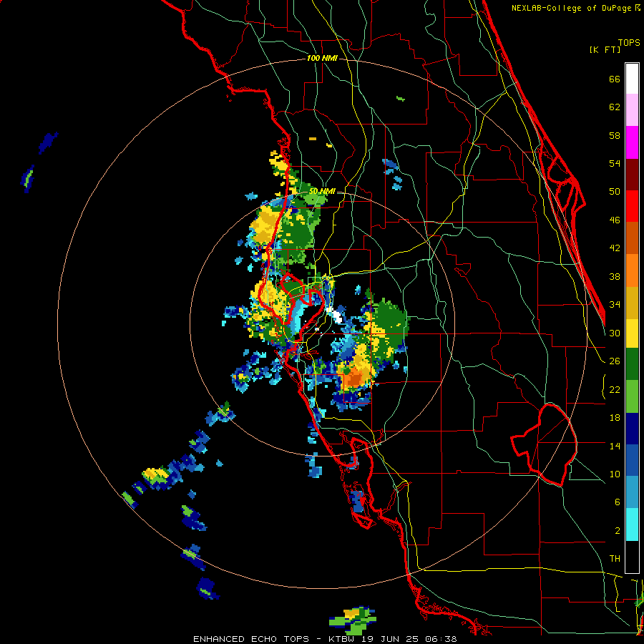Viewport: 644px width, 644px height.
Task: Click the 18 legend value
Action: point(615,418)
